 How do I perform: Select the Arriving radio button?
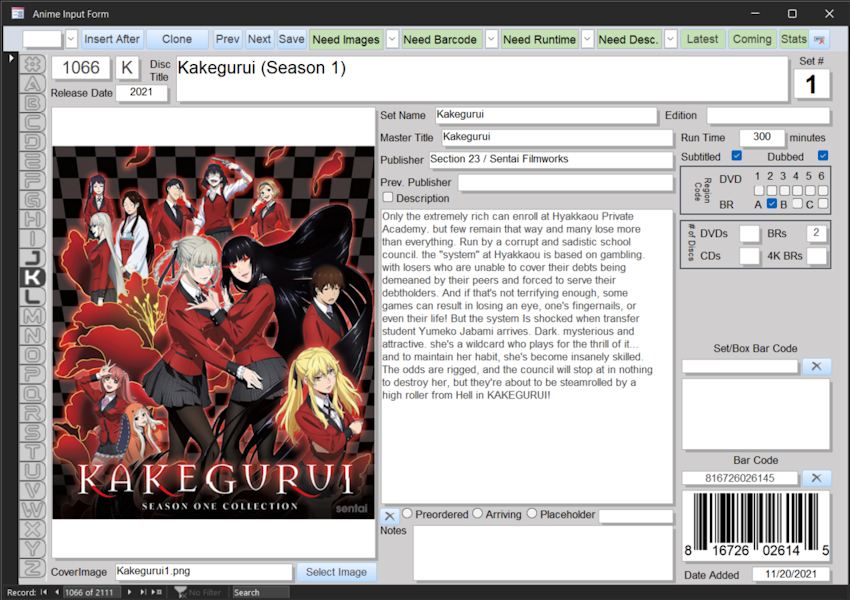pos(477,513)
